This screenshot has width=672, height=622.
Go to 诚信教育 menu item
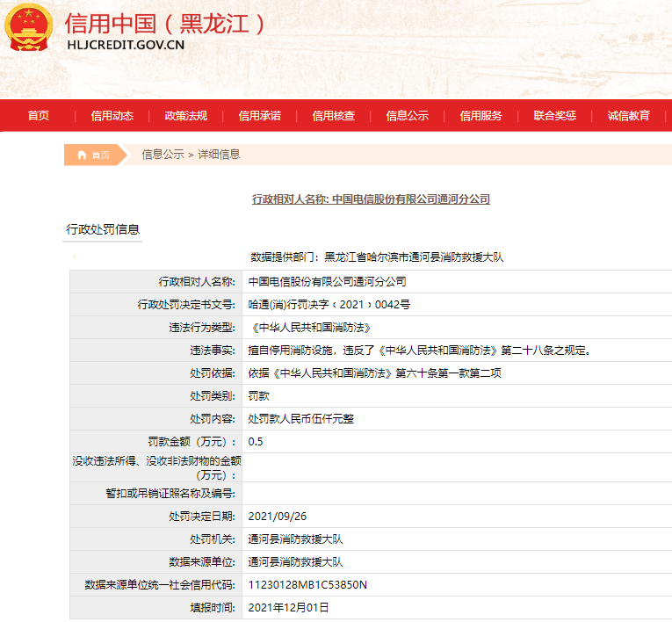[x=628, y=116]
